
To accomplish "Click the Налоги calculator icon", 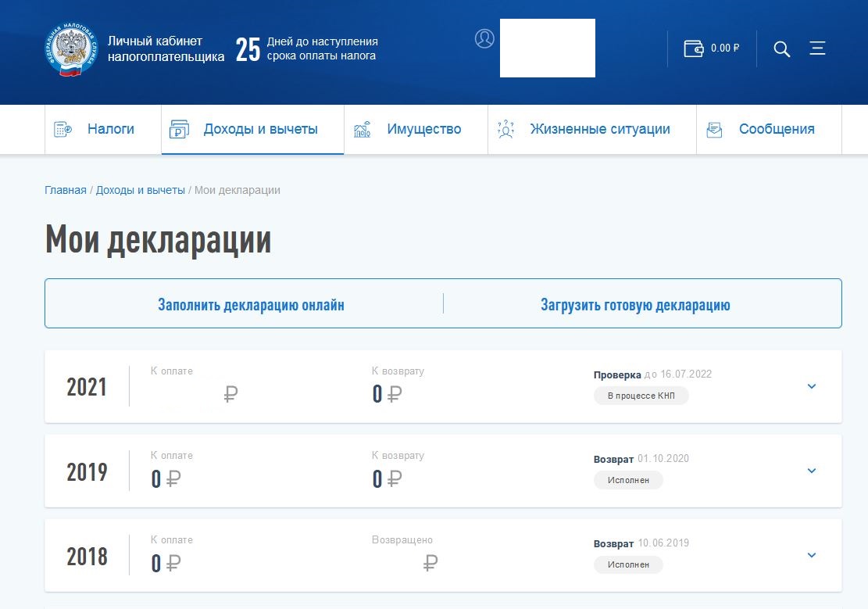I will pos(63,129).
